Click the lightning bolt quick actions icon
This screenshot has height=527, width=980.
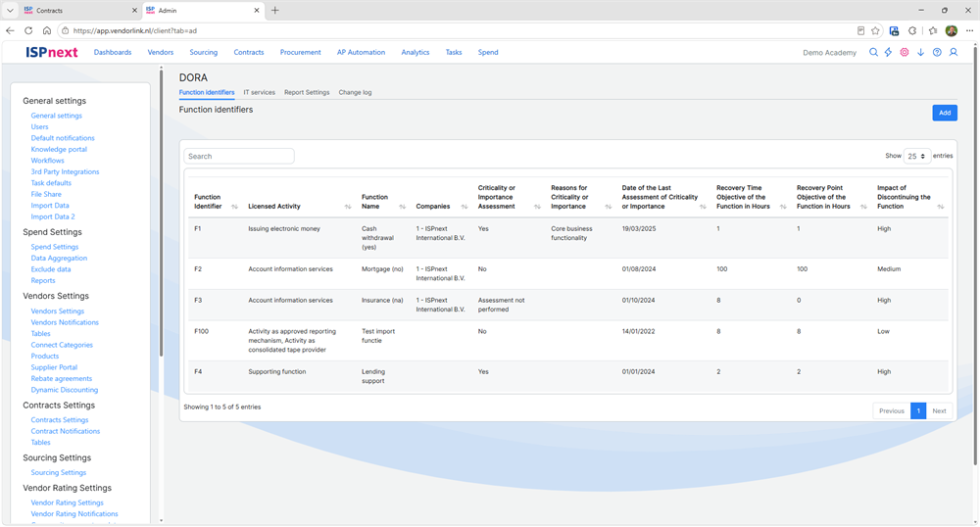click(x=888, y=53)
